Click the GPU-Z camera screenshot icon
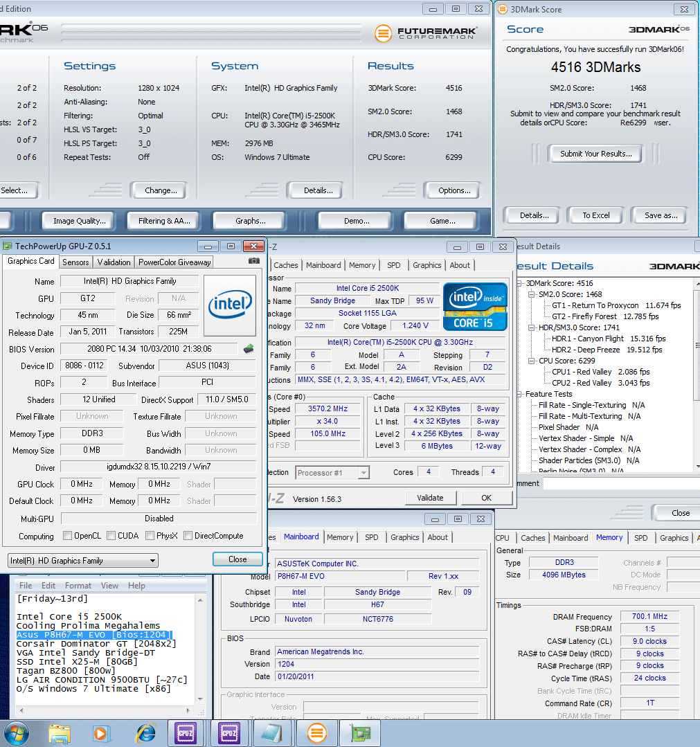Viewport: 700px width, 747px height. (254, 260)
